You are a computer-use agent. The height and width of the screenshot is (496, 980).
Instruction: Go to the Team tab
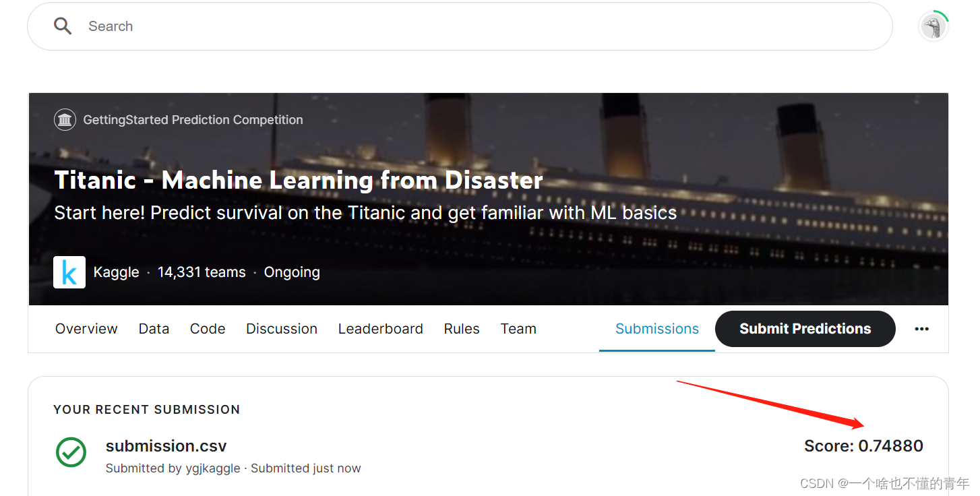518,329
